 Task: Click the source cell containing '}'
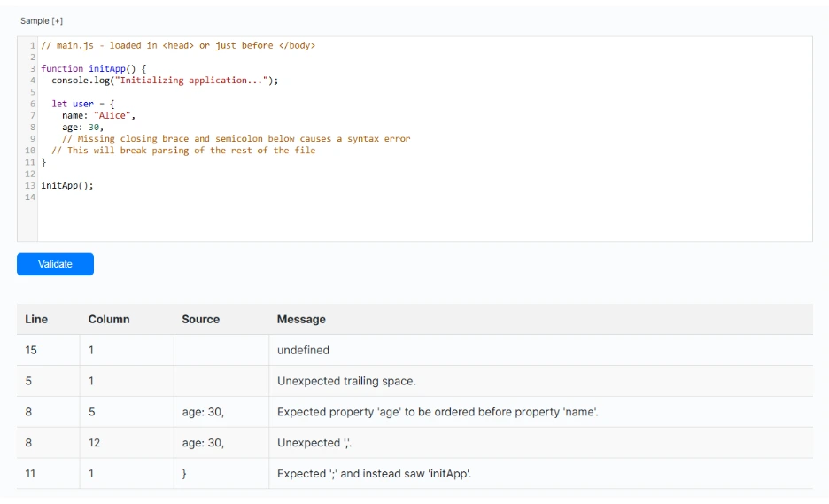point(184,474)
